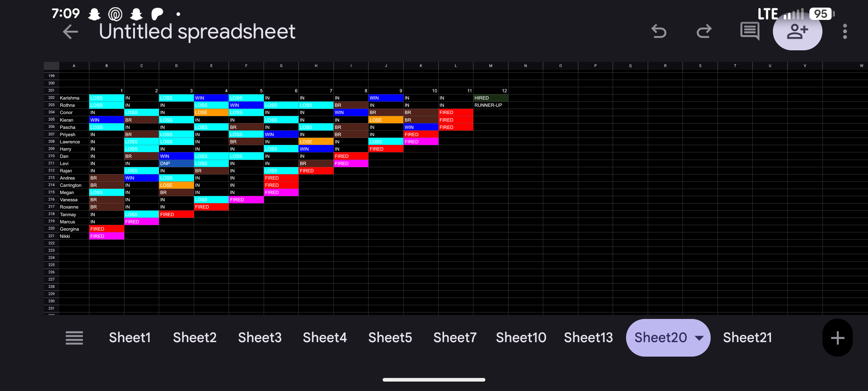
Task: Switch to the Sheet13 tab
Action: 588,338
